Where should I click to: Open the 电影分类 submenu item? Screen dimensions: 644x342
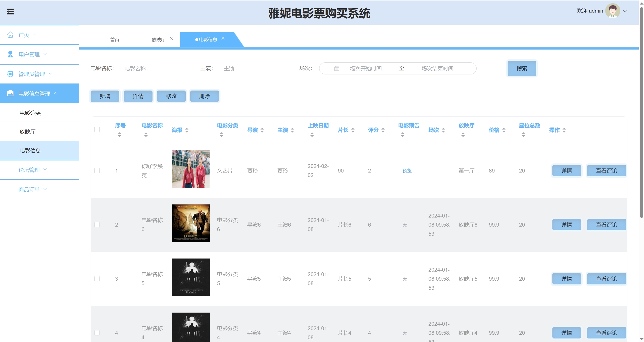(x=30, y=113)
